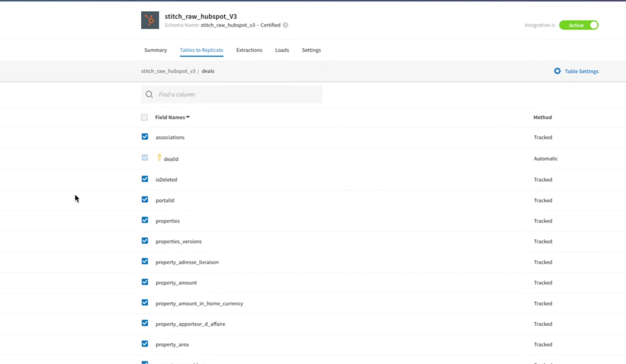Uncheck the associations field checkbox
Viewport: 626px width, 364px height.
click(x=145, y=137)
